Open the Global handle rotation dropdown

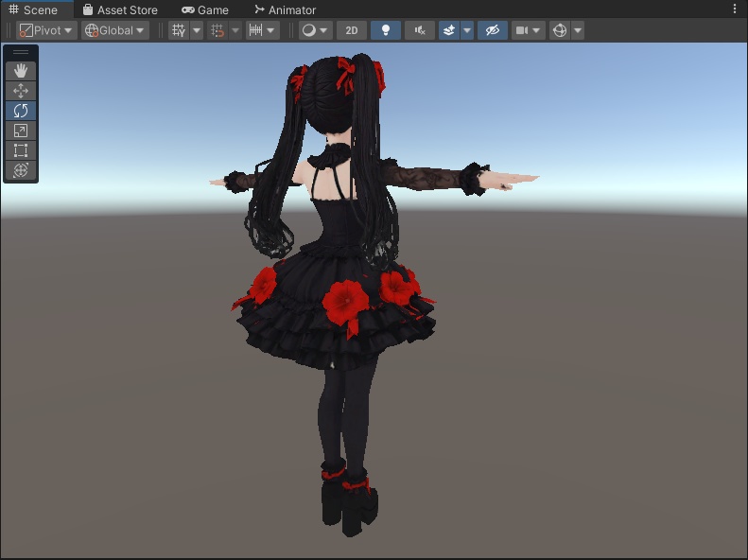[115, 30]
